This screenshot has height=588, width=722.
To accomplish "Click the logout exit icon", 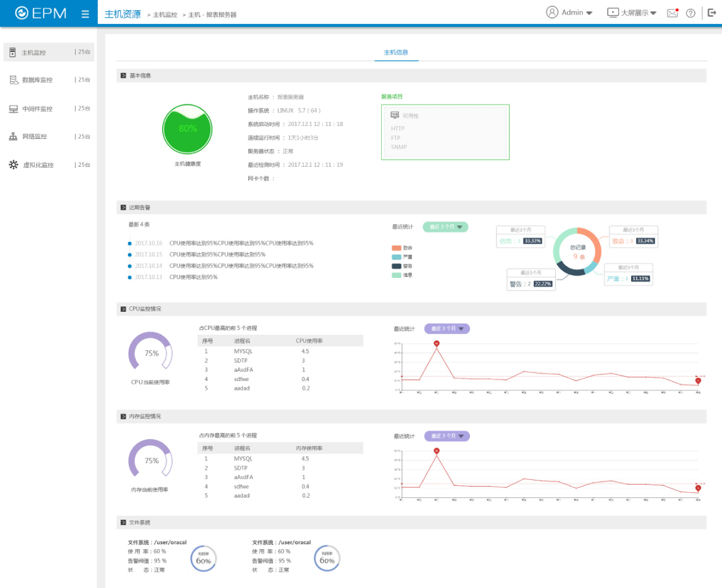I will (x=712, y=12).
